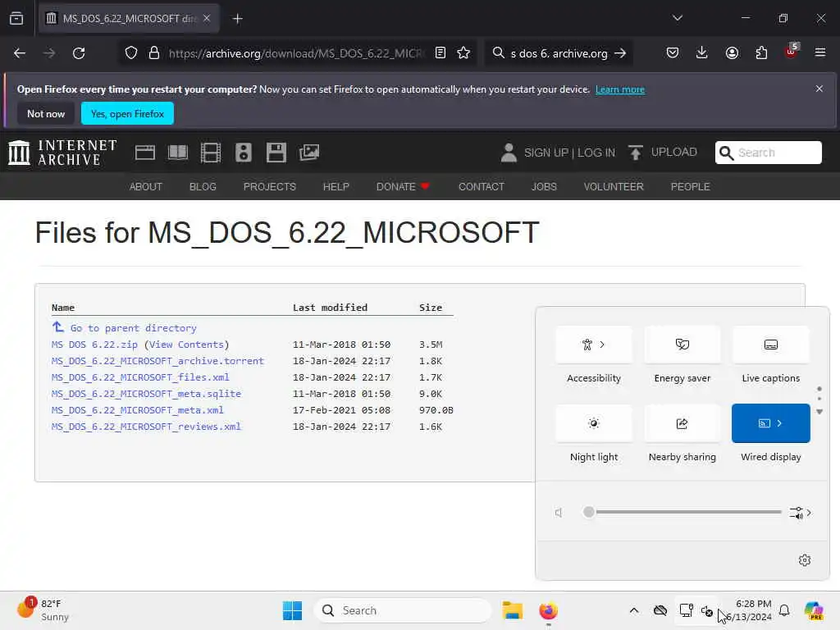Open the Internet Archive Images icon
The width and height of the screenshot is (840, 630).
(309, 153)
